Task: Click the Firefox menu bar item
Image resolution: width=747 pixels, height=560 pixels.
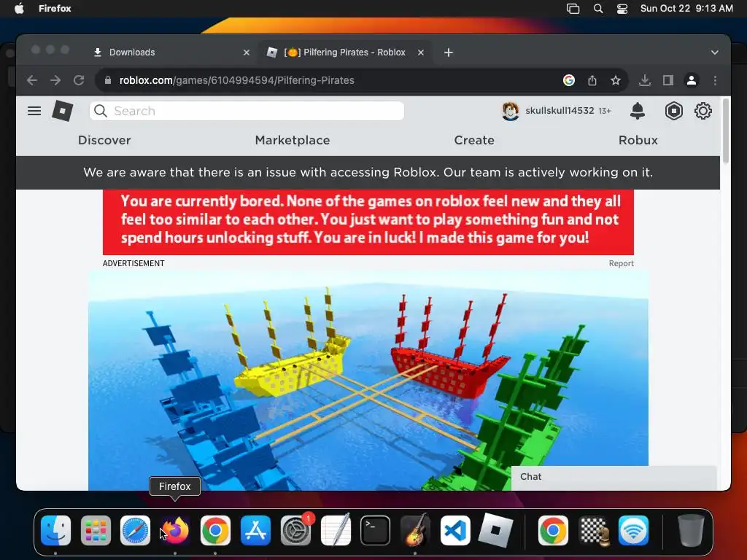Action: [x=55, y=9]
